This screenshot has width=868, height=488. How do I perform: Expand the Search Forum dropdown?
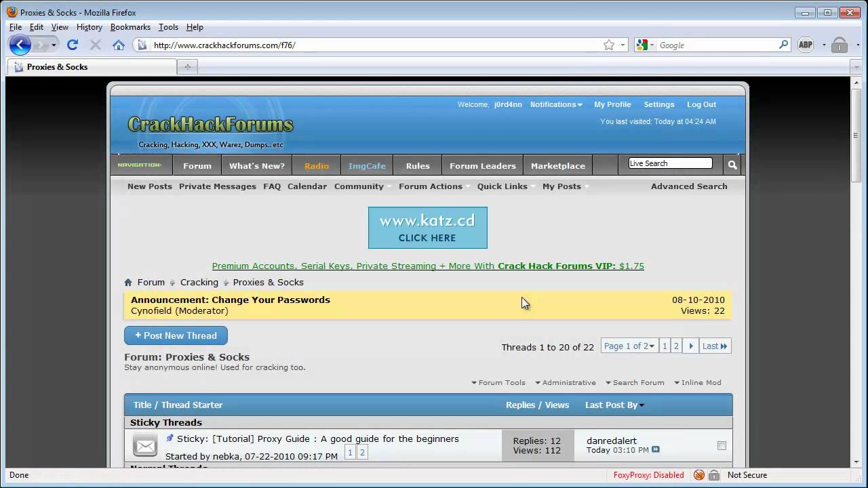(x=635, y=382)
